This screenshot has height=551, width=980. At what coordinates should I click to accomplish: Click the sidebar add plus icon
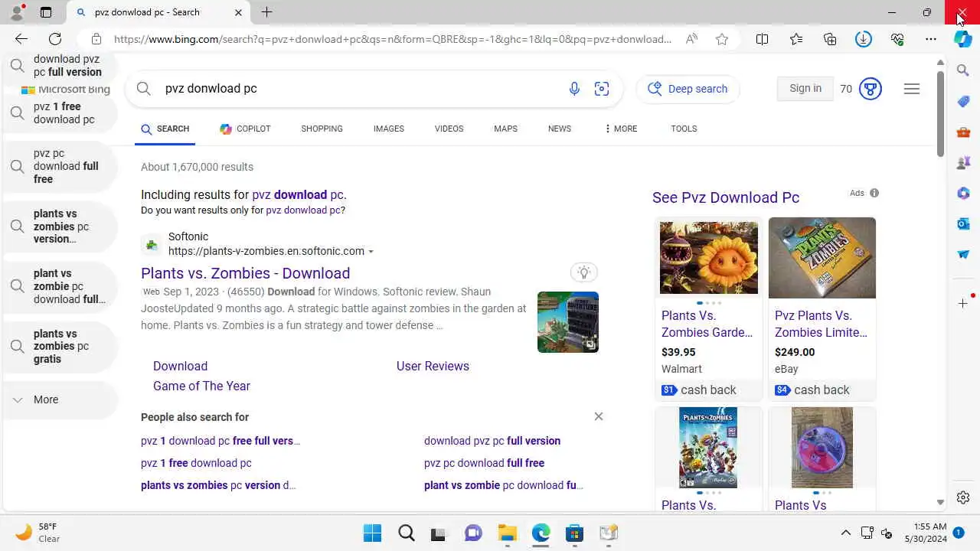coord(963,304)
